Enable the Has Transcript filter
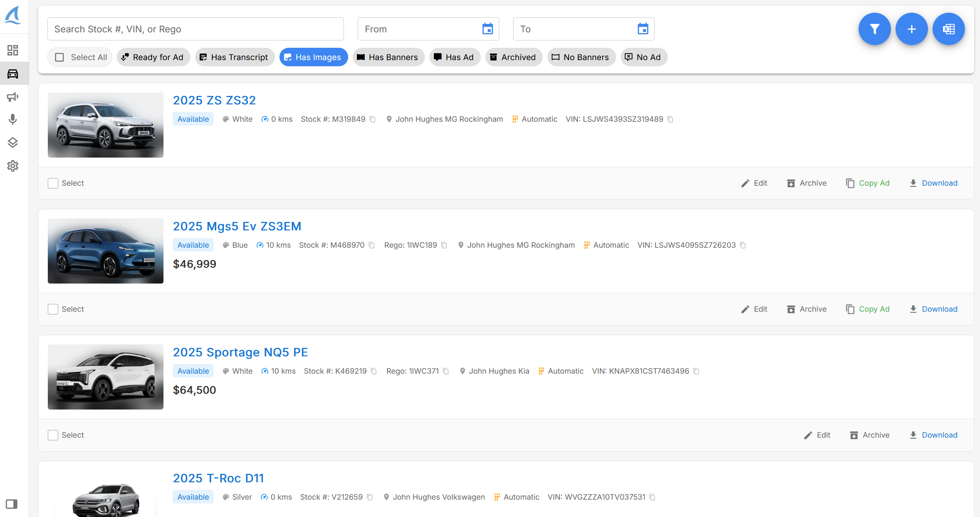 point(234,57)
